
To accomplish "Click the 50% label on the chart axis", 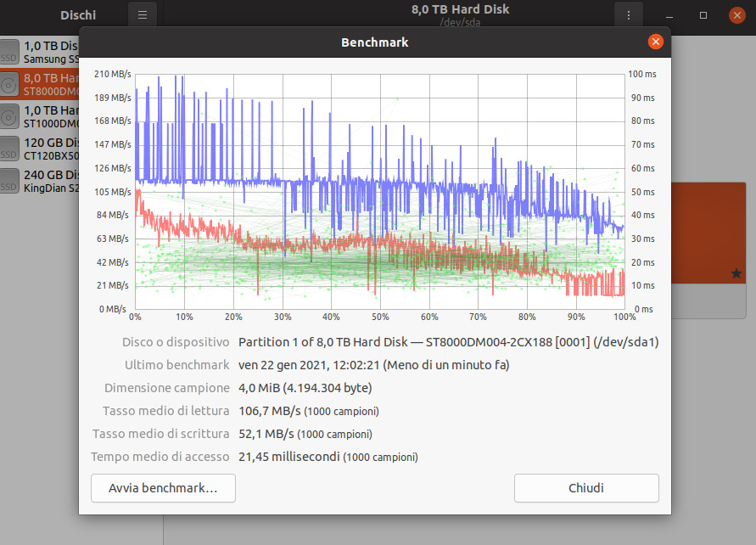I will [x=380, y=317].
